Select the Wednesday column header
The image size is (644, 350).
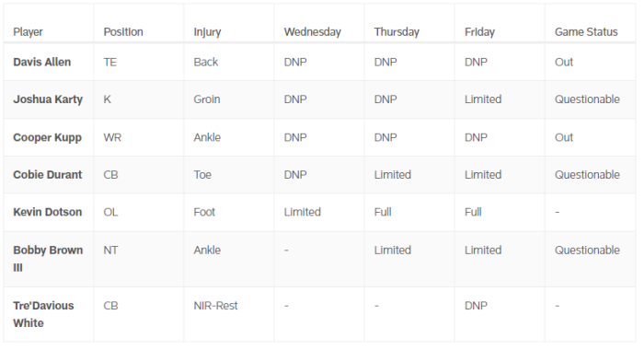pyautogui.click(x=312, y=32)
